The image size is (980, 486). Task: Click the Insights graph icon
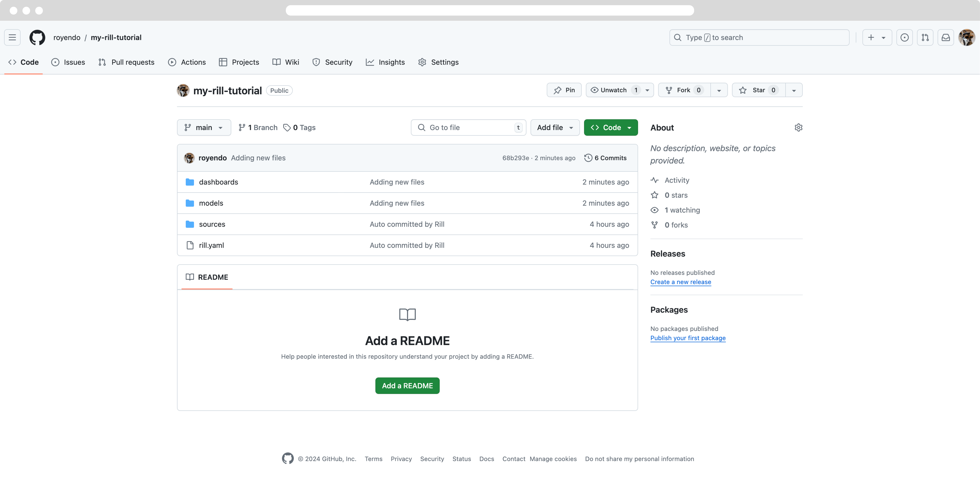369,62
